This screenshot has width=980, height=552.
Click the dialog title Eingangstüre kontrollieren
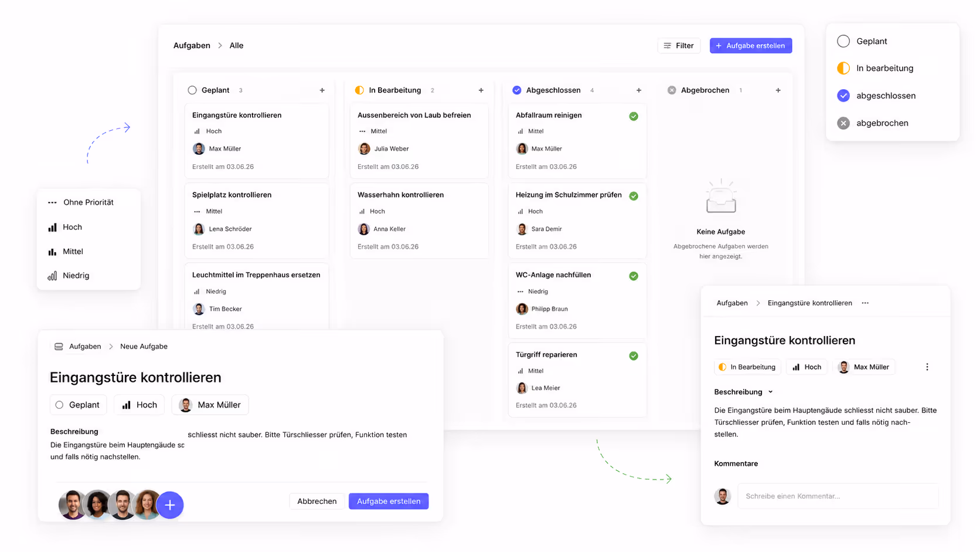point(135,377)
